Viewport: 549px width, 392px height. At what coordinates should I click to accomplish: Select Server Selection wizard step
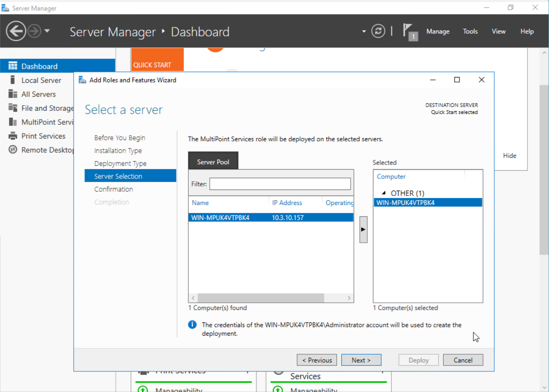click(130, 176)
